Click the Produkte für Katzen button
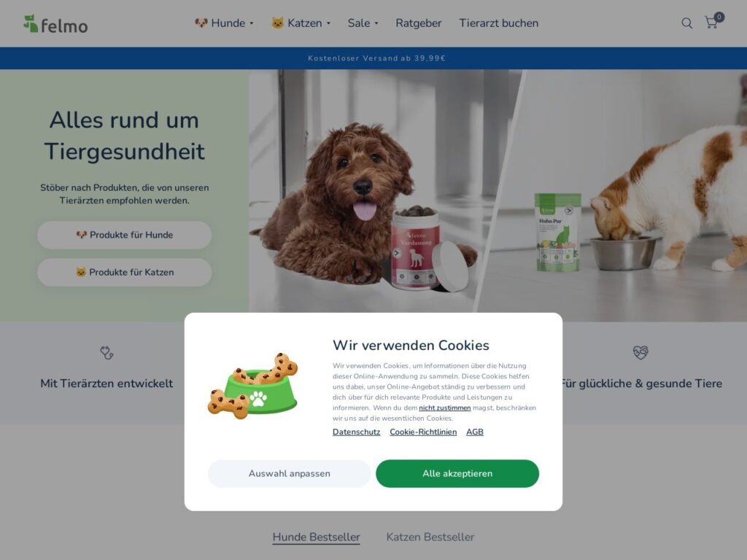Image resolution: width=747 pixels, height=560 pixels. tap(124, 273)
